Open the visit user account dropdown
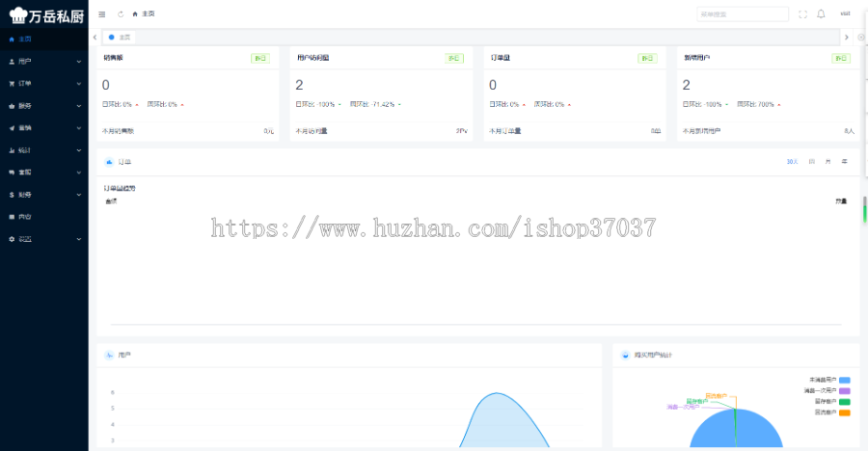868x451 pixels. (x=845, y=13)
